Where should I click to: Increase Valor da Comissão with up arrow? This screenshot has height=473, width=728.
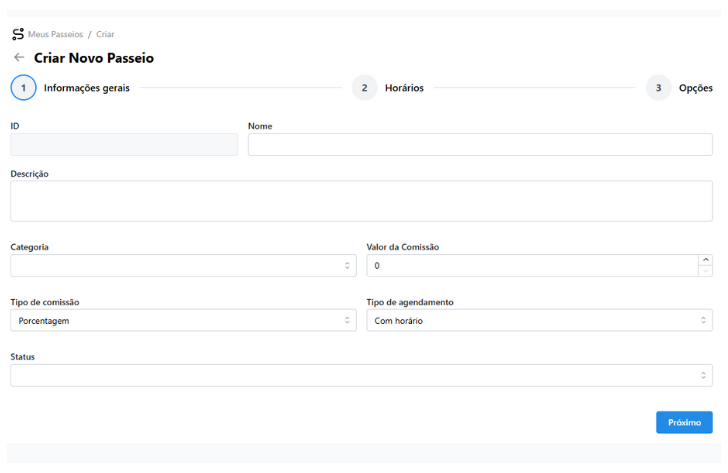click(705, 260)
